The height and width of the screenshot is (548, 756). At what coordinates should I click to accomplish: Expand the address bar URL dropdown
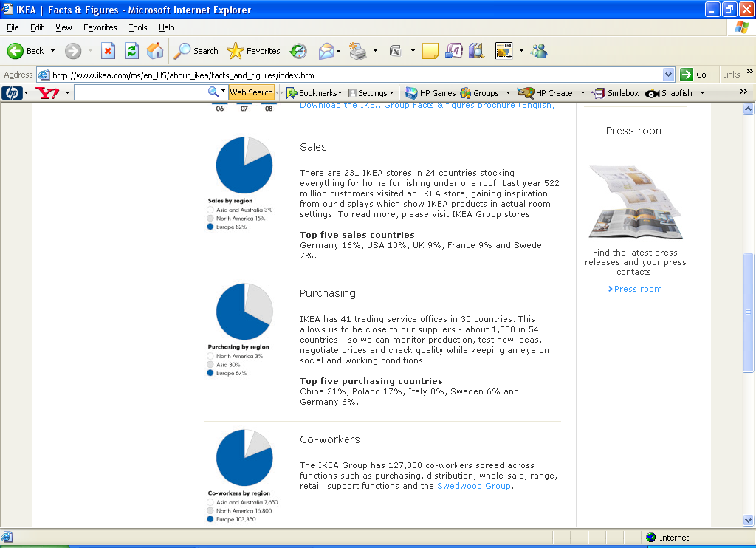669,75
